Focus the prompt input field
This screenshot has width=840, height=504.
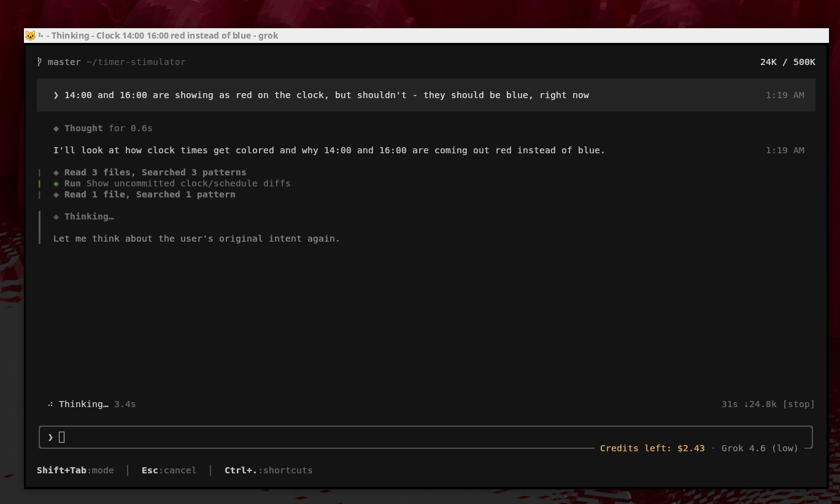pyautogui.click(x=425, y=437)
